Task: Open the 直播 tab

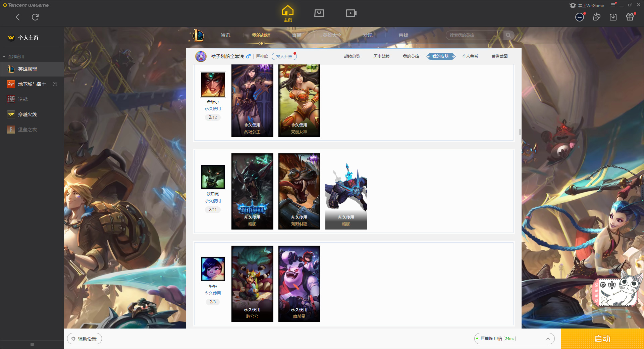Action: click(297, 35)
